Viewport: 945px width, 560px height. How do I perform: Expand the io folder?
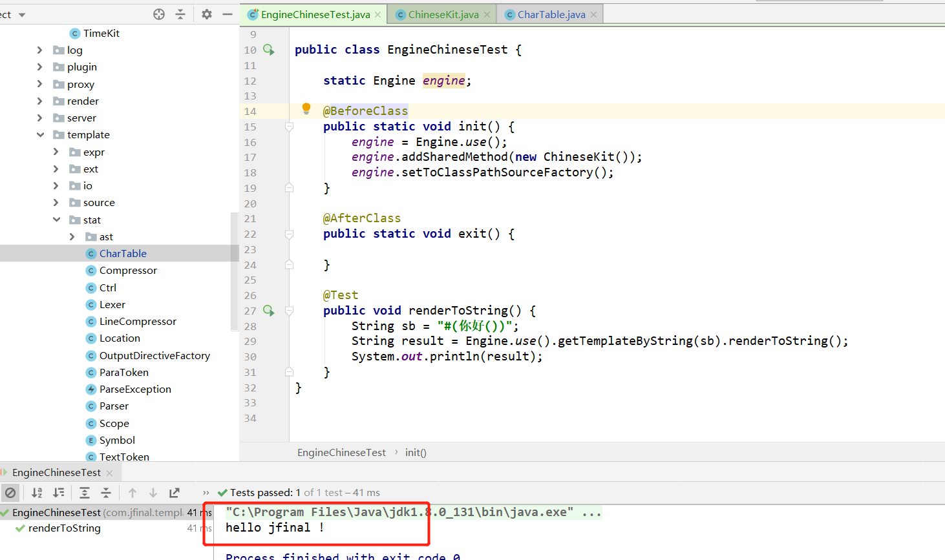click(56, 185)
